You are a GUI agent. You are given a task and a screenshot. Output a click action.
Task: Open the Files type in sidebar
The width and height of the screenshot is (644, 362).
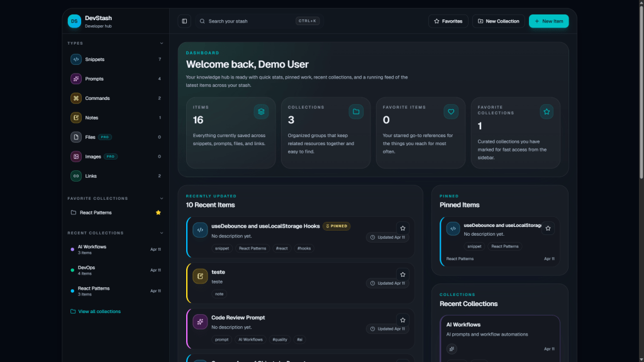tap(90, 137)
